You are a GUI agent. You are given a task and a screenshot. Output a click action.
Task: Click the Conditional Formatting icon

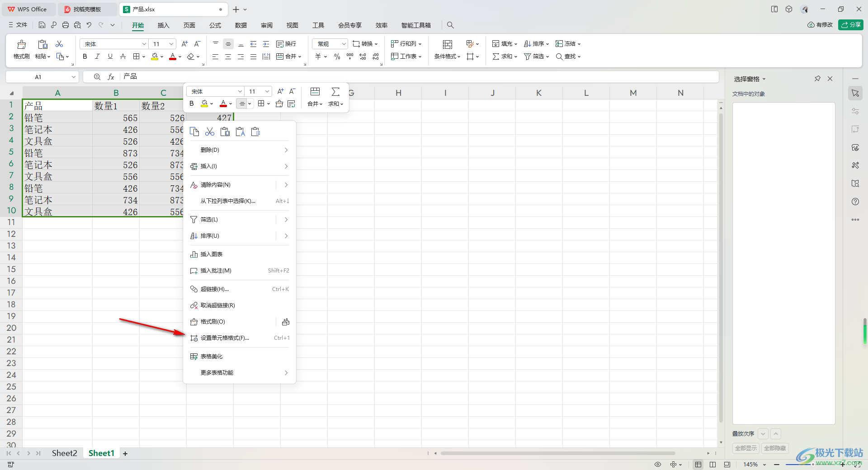[x=448, y=44]
